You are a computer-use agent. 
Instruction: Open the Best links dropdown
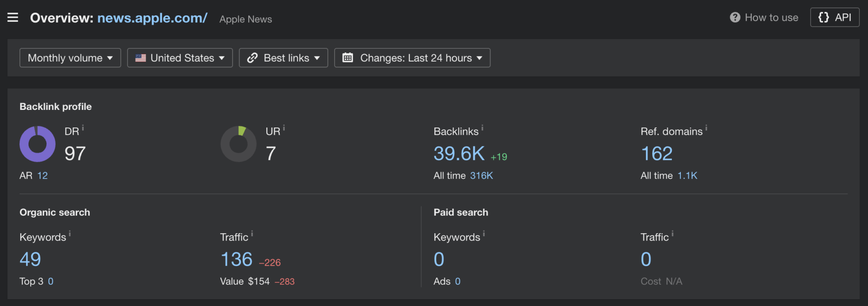click(x=283, y=58)
